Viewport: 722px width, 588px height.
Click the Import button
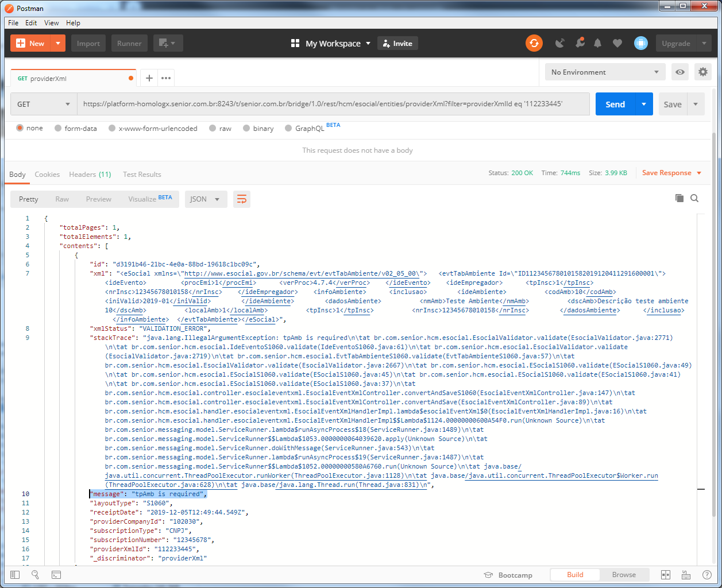click(88, 43)
